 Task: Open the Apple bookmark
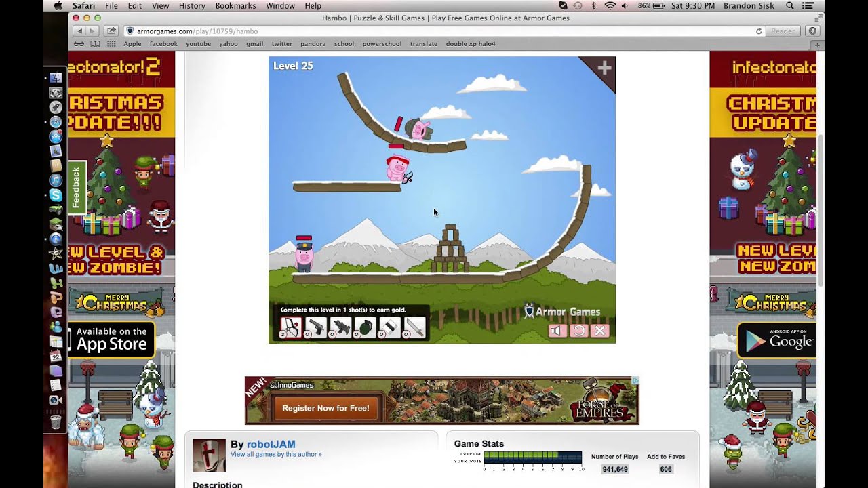point(132,43)
